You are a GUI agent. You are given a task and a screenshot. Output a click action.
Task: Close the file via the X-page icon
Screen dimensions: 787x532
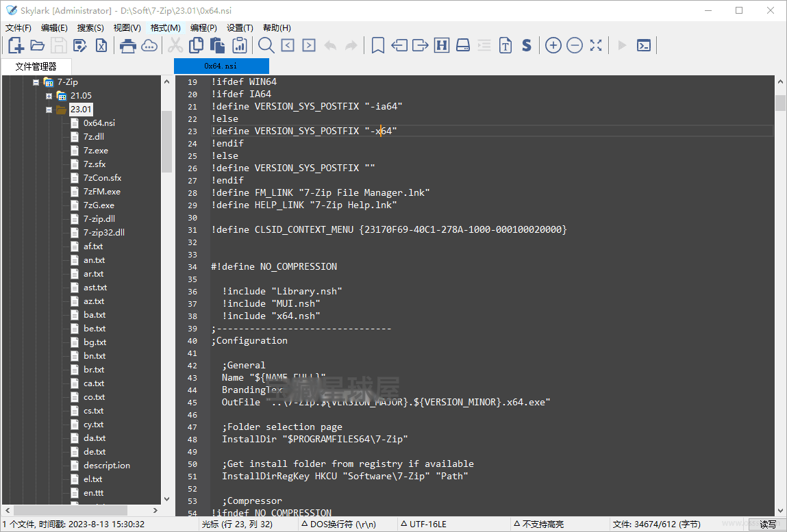pyautogui.click(x=101, y=46)
